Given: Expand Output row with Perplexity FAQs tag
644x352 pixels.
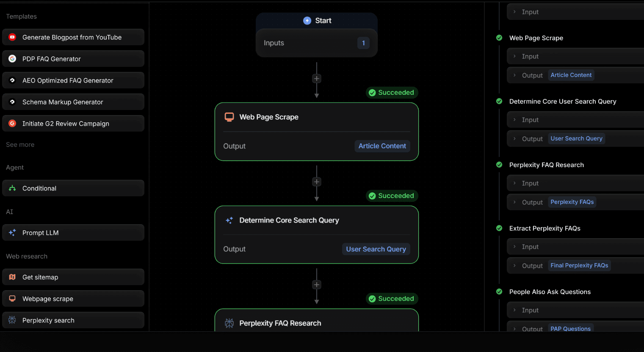Looking at the screenshot, I should tap(575, 202).
